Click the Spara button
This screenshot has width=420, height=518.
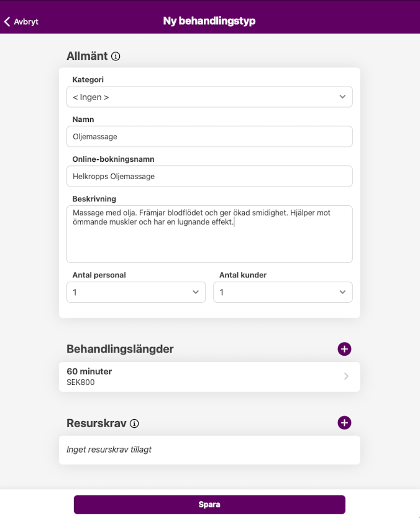click(209, 504)
